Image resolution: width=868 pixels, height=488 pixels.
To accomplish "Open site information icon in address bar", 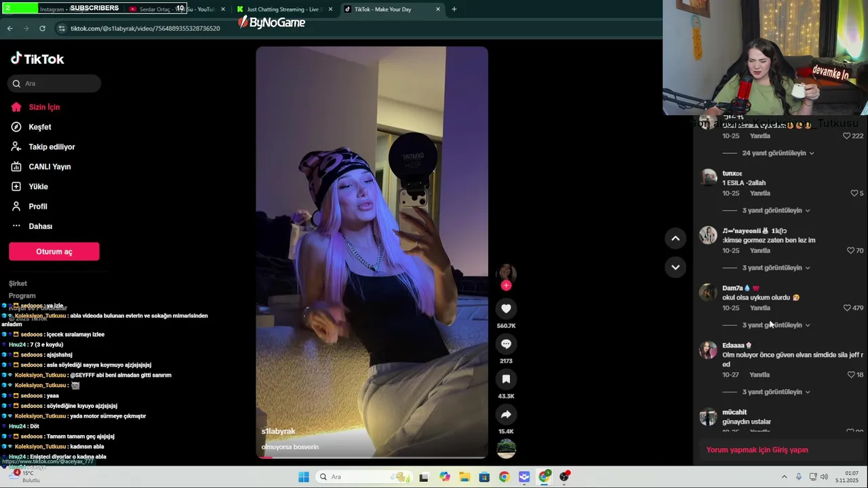I will coord(62,28).
